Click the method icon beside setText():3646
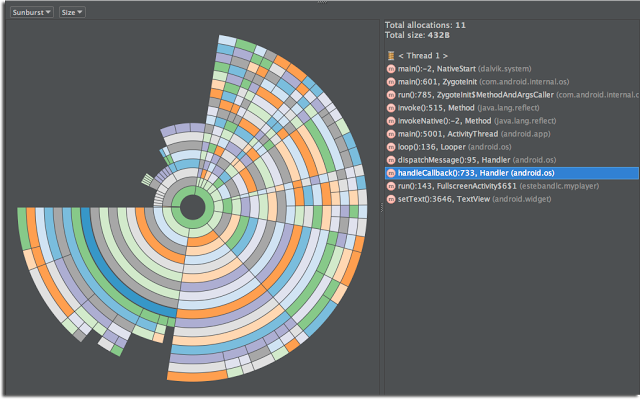The width and height of the screenshot is (640, 399). (x=391, y=199)
